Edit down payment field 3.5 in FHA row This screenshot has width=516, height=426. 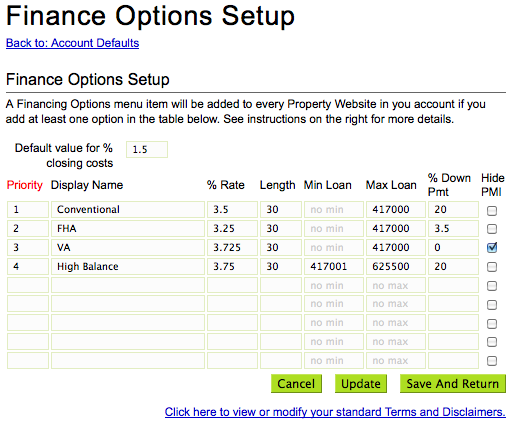point(453,229)
